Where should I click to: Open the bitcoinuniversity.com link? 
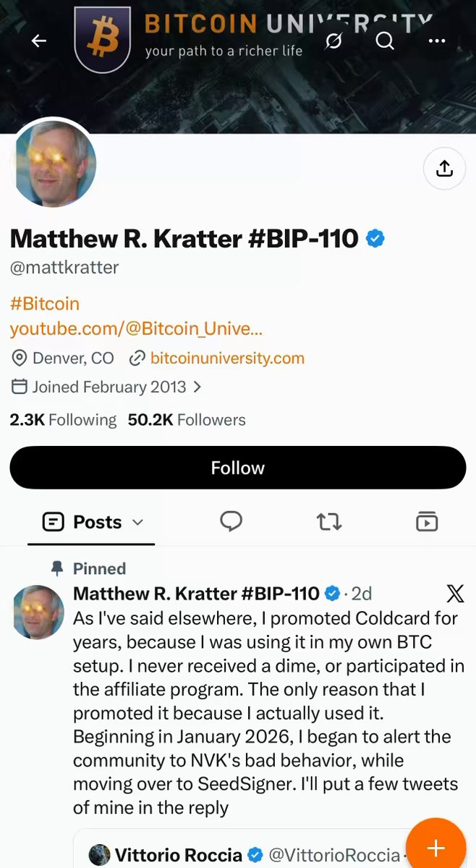(227, 358)
